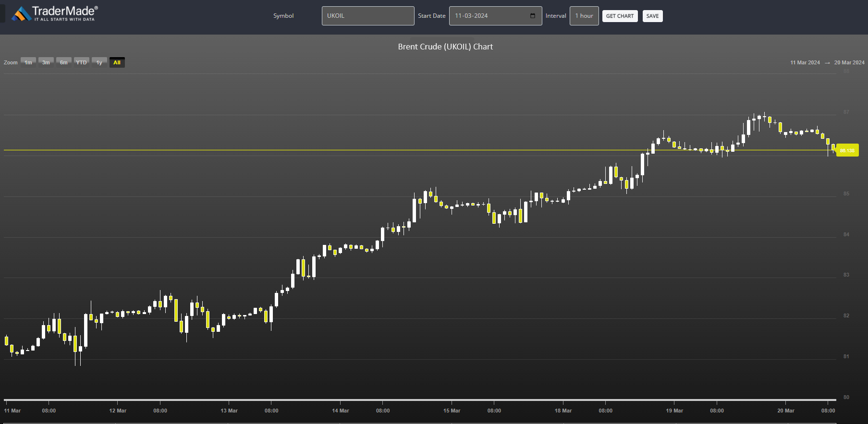
Task: Click the 15 Mar x-axis label
Action: coord(452,411)
